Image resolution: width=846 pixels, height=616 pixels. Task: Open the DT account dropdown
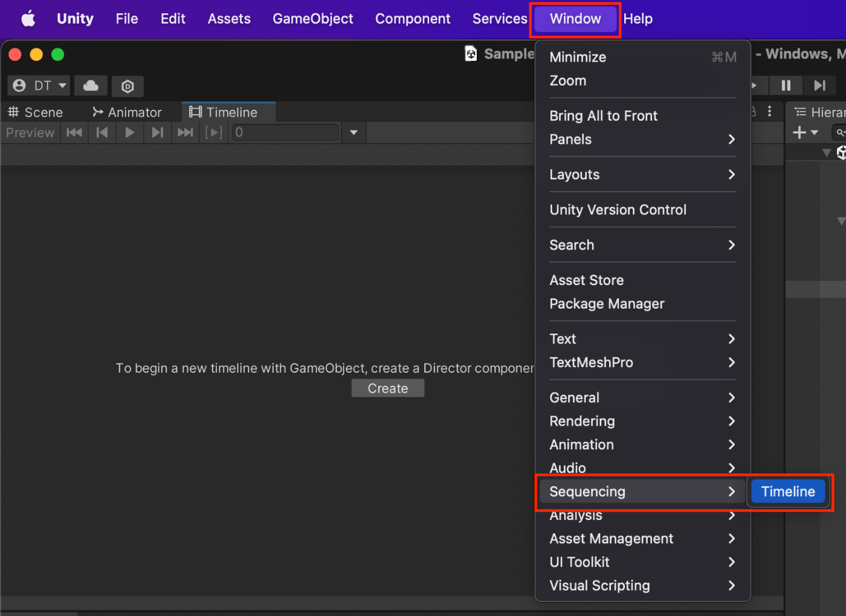point(39,86)
